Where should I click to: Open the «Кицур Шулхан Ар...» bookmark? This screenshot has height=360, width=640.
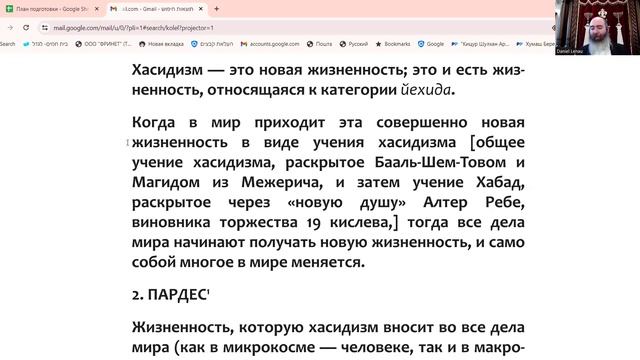(x=480, y=44)
